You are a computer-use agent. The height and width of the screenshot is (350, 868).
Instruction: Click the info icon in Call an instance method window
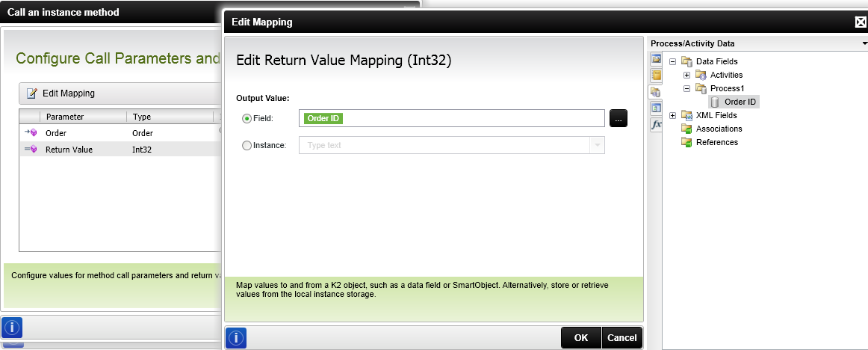[x=11, y=328]
